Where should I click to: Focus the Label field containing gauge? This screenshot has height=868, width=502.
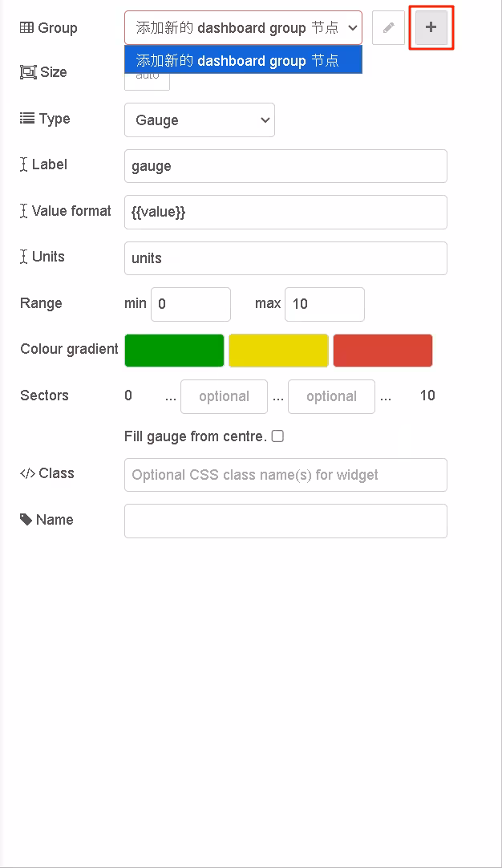pos(285,166)
